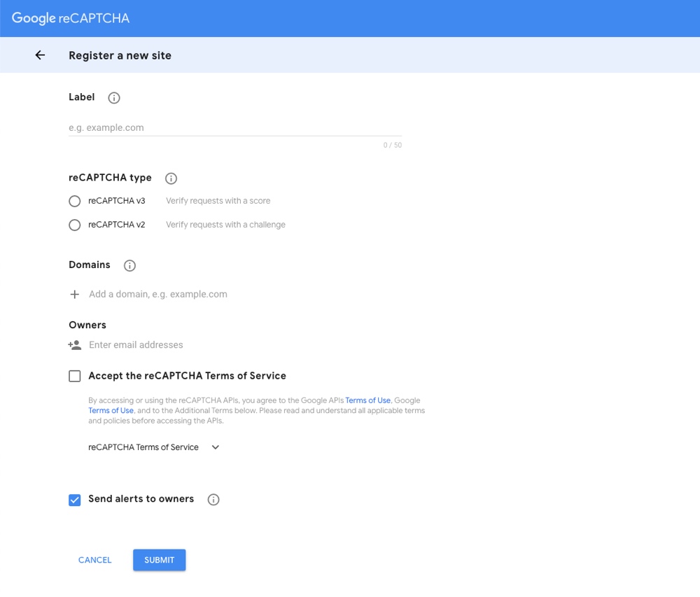Click the plus icon to add a domain
This screenshot has width=700, height=597.
(75, 295)
